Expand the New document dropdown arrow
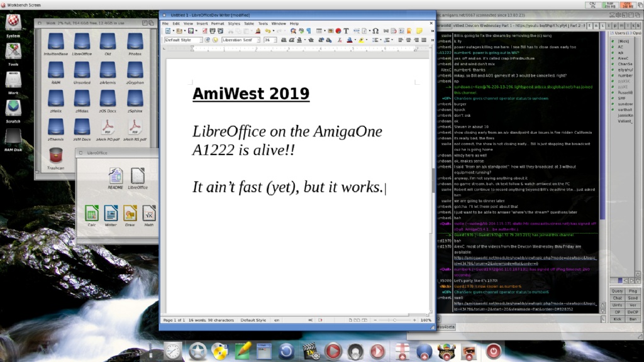Screen dimensions: 644x362 click(173, 31)
